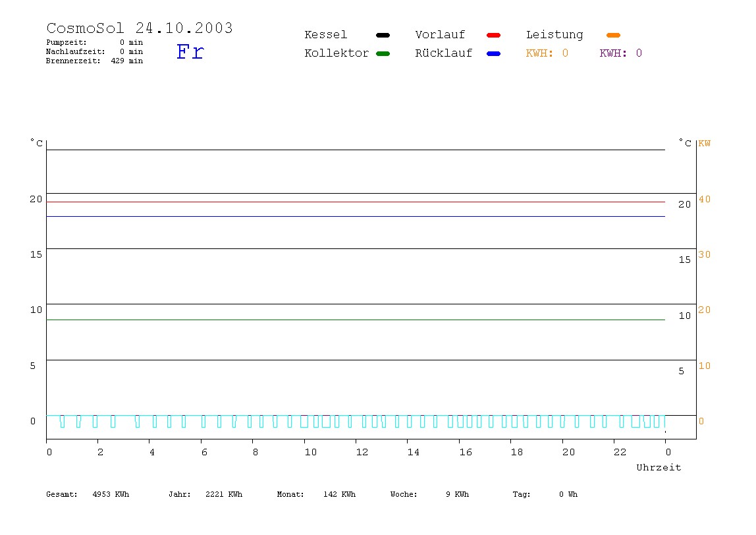Click the 'Kessel' legend label
Image resolution: width=756 pixels, height=535 pixels.
click(326, 35)
